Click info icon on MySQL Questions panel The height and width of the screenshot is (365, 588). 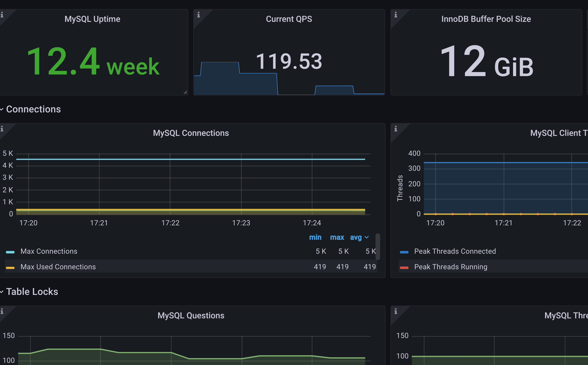point(2,311)
